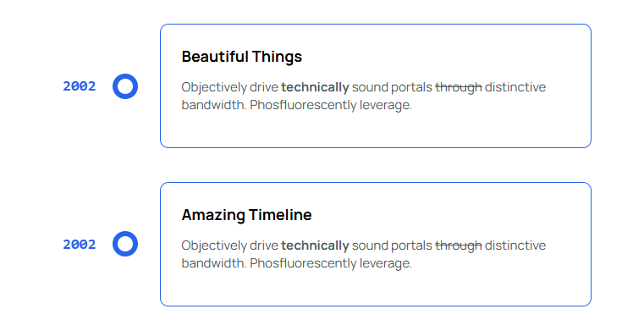Select the 2002 year label next to Amazing Timeline

[80, 245]
